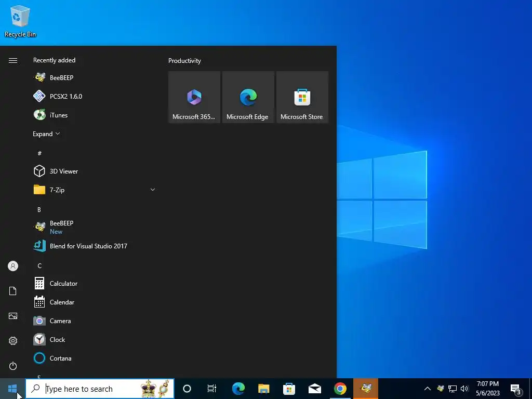Image resolution: width=532 pixels, height=399 pixels.
Task: Open iTunes from Recently added list
Action: [95, 115]
